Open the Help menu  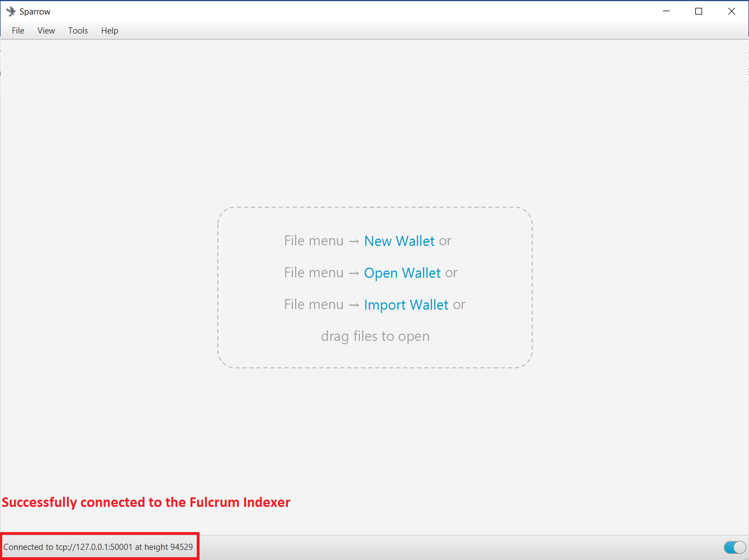click(x=110, y=31)
